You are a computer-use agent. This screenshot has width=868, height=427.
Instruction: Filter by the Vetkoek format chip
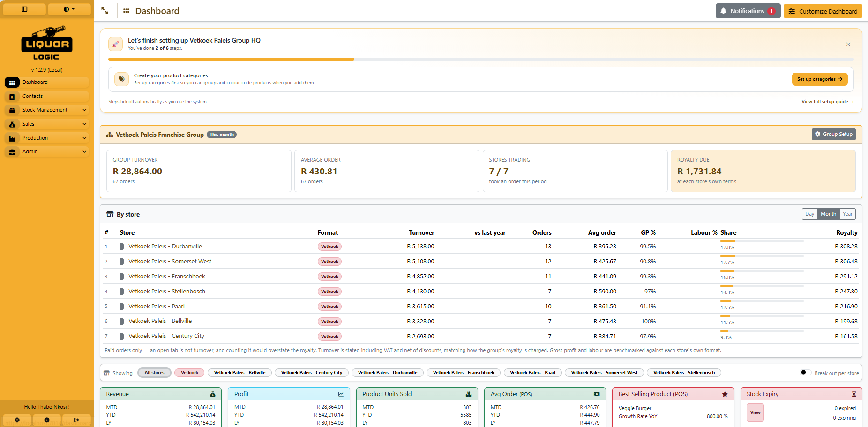click(x=189, y=373)
